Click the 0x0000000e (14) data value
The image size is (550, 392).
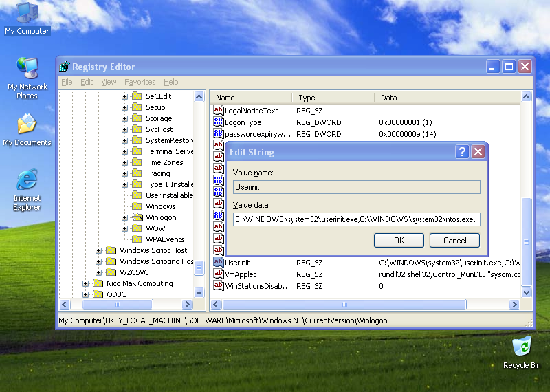(x=407, y=134)
